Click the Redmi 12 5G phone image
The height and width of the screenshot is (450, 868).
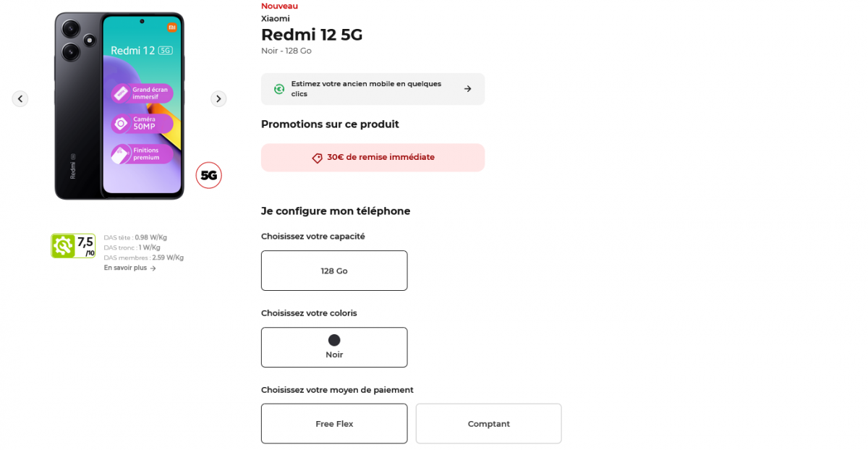point(119,106)
